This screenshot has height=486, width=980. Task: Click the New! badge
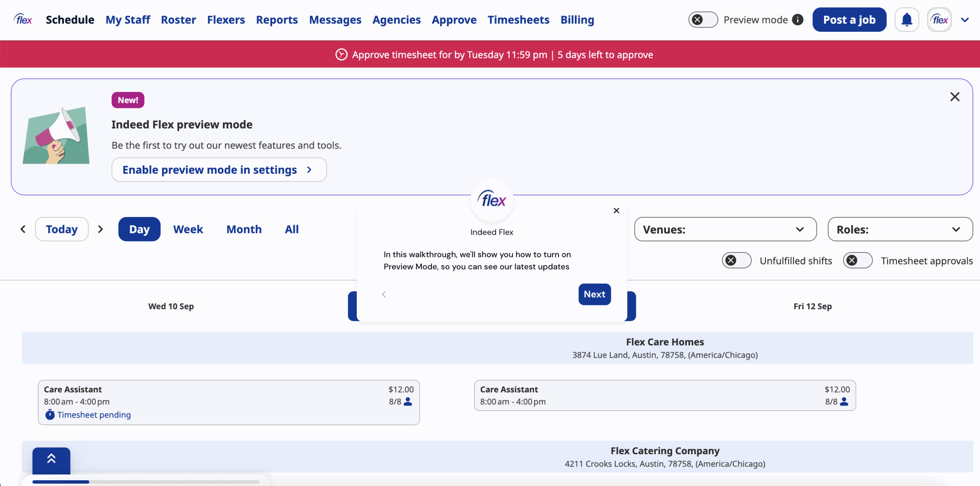pyautogui.click(x=128, y=100)
